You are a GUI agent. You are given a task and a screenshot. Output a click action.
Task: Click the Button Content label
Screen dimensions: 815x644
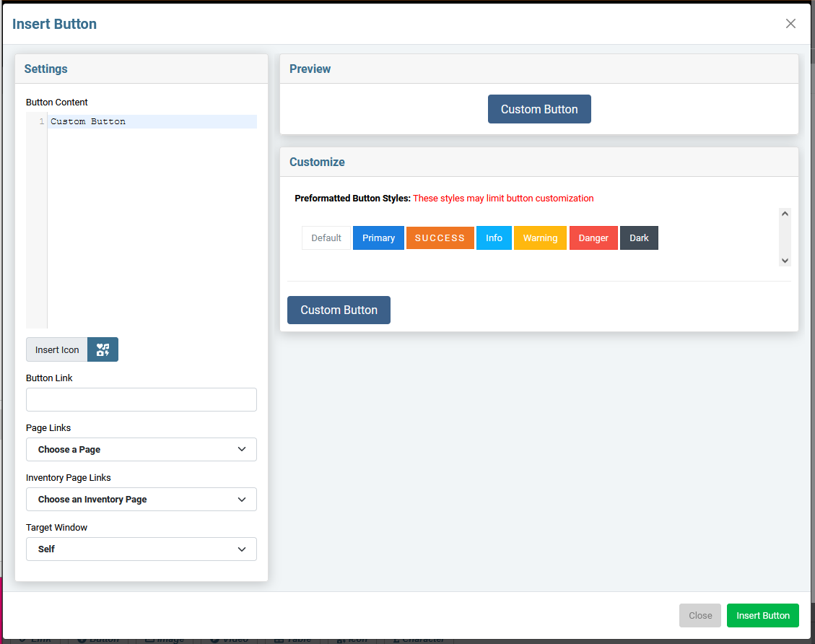coord(56,103)
